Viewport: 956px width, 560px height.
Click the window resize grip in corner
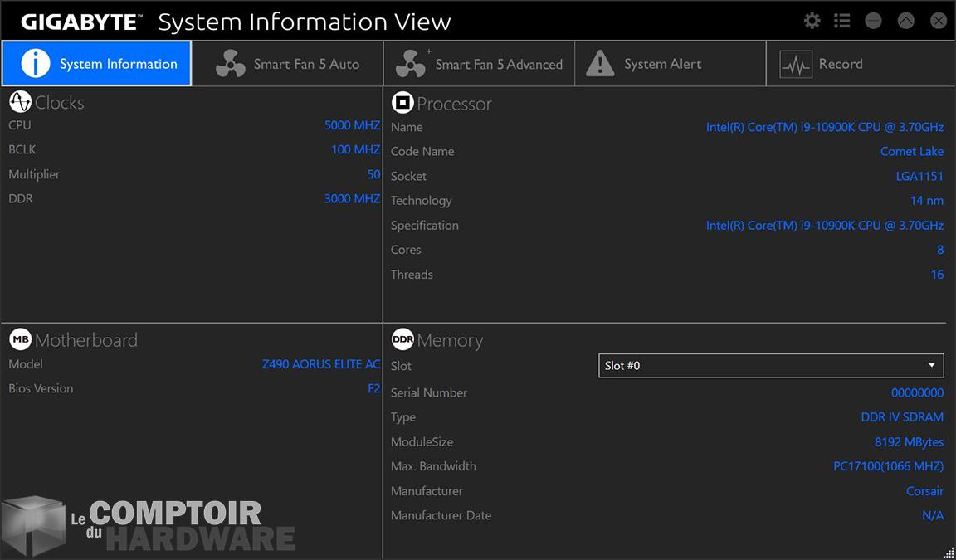pyautogui.click(x=948, y=553)
